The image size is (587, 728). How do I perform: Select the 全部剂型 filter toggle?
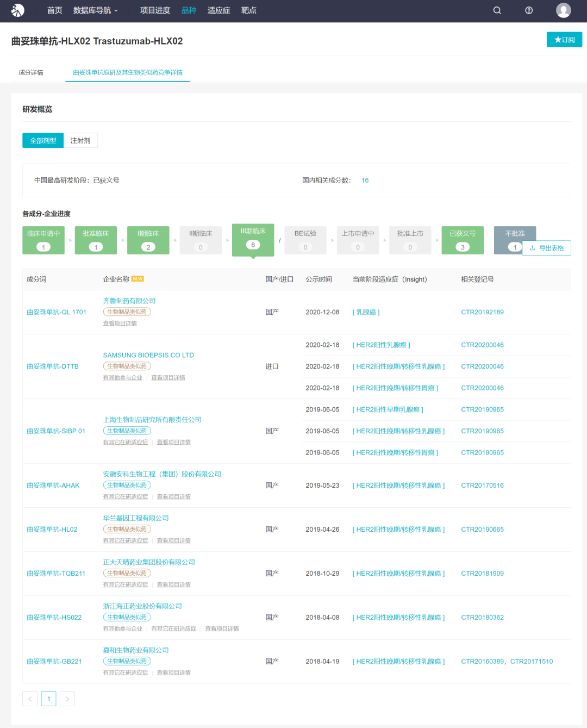[x=43, y=140]
